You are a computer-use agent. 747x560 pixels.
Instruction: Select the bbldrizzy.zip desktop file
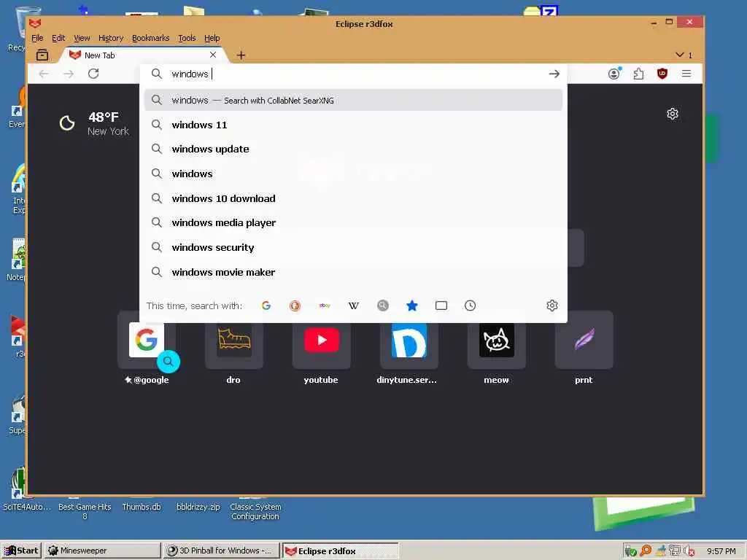click(x=198, y=507)
